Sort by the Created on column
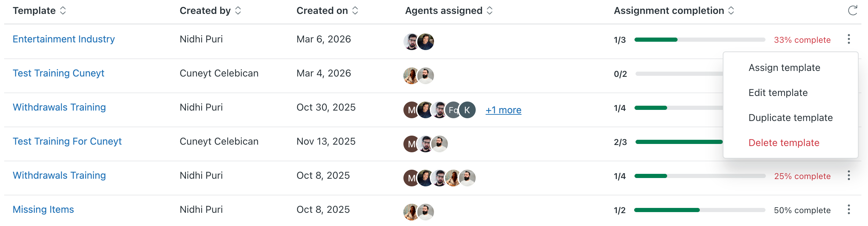The width and height of the screenshot is (868, 226). pyautogui.click(x=355, y=10)
